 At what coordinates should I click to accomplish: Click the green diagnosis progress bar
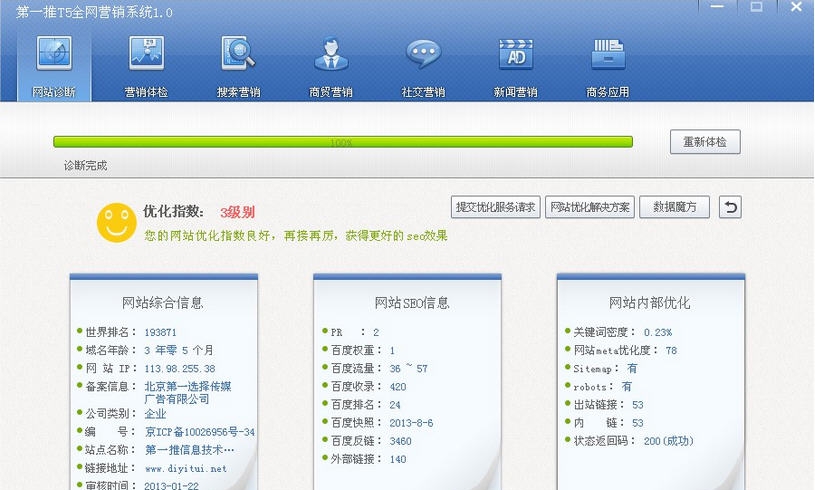343,142
